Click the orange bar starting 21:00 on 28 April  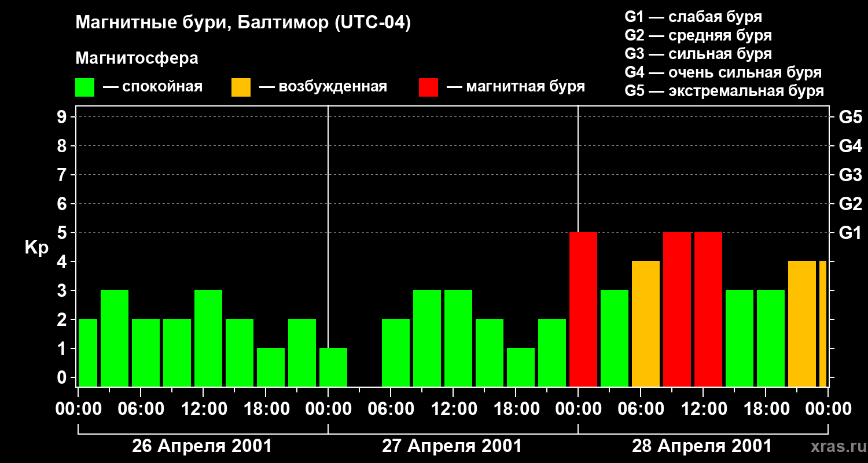pyautogui.click(x=802, y=324)
